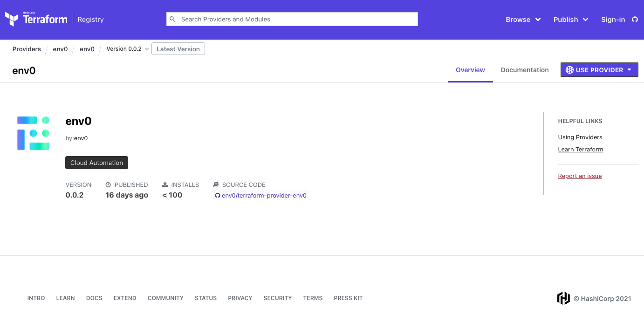Open the GitHub icon in header
Screen dimensions: 644x315
635,20
